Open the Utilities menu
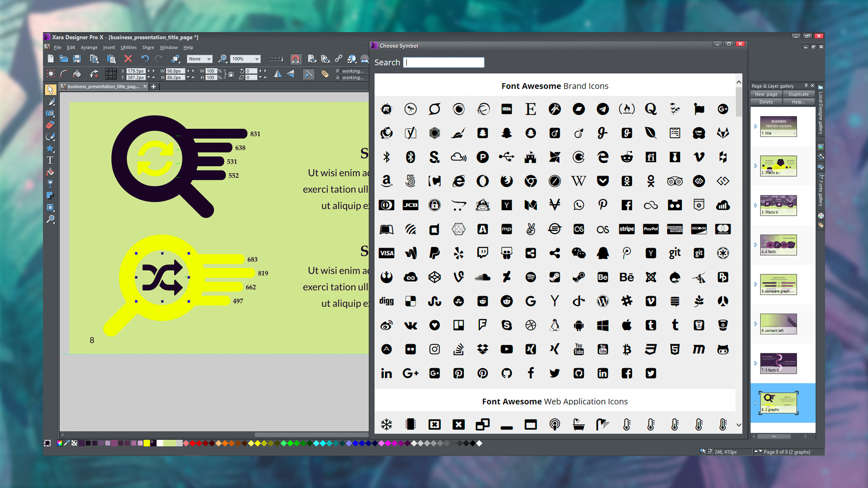Screen dimensions: 868x488 [x=128, y=47]
